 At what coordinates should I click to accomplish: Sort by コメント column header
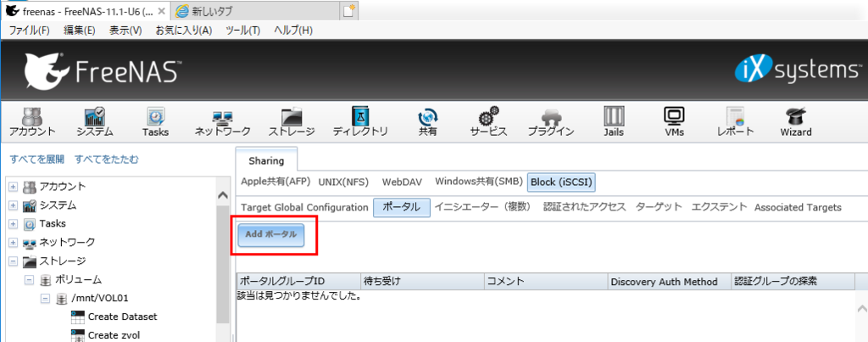click(547, 281)
